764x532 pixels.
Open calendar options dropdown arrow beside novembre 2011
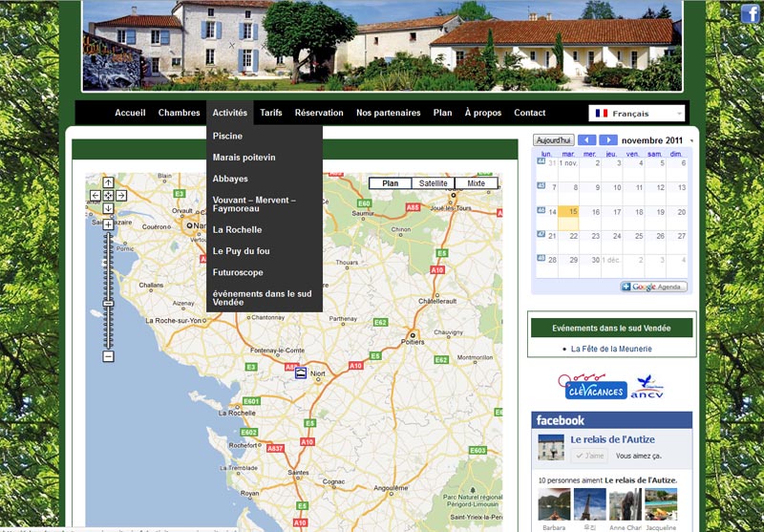690,141
